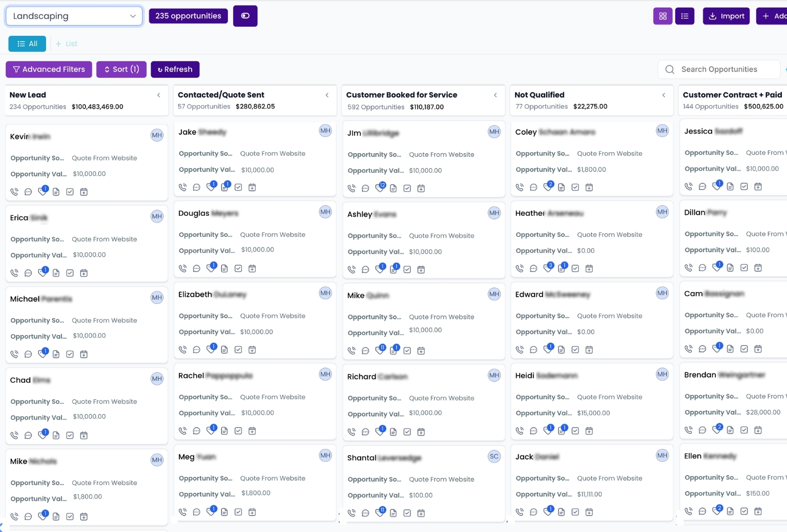Open the calendar icon on Erica's card
The image size is (787, 532).
pos(84,273)
